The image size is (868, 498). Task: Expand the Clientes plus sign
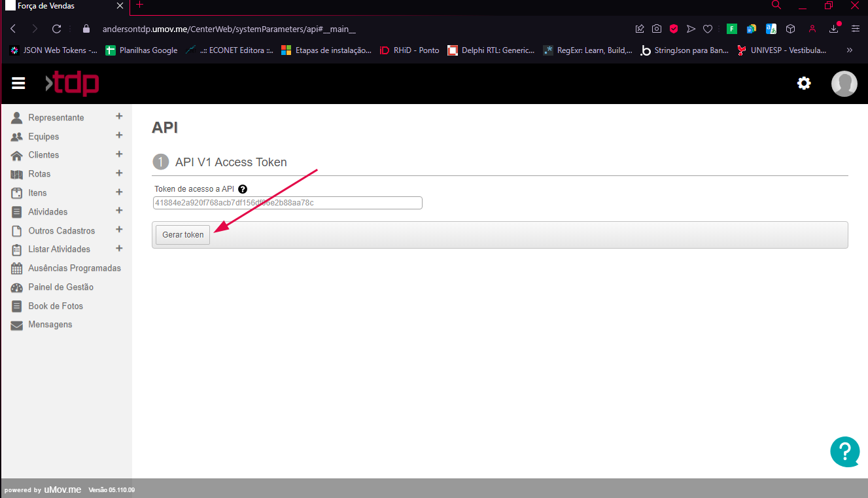coord(119,154)
